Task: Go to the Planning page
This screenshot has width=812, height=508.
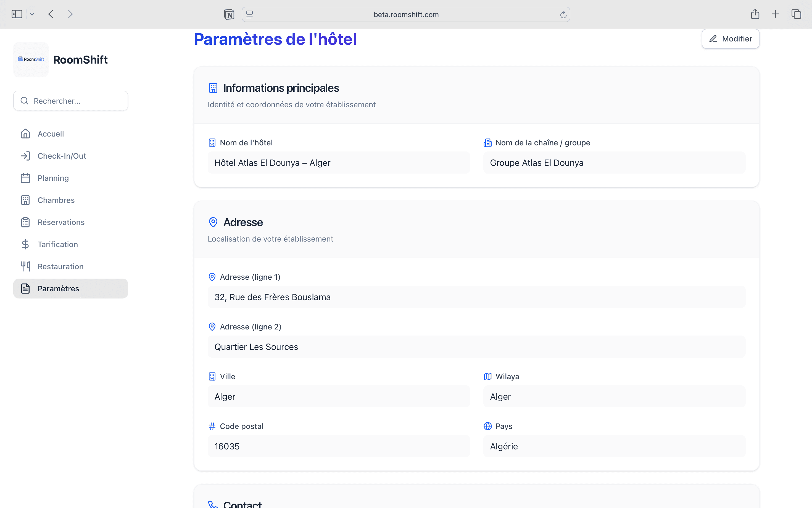Action: (x=53, y=178)
